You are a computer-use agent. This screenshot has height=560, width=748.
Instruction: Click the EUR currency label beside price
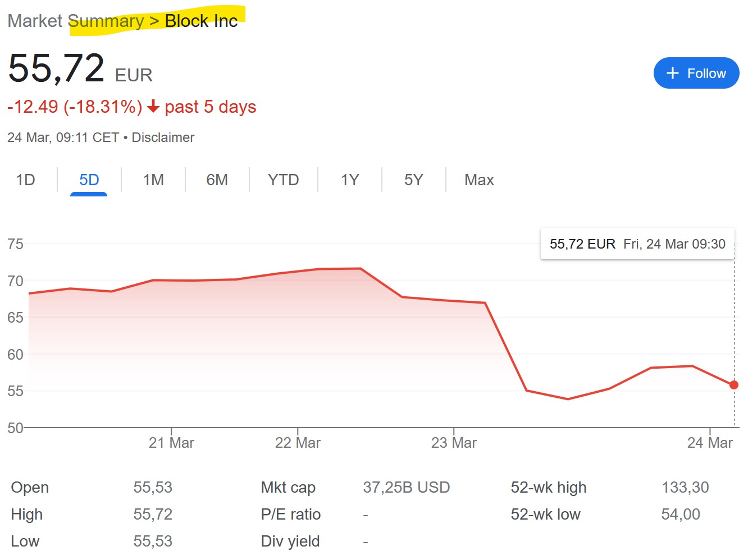tap(134, 75)
